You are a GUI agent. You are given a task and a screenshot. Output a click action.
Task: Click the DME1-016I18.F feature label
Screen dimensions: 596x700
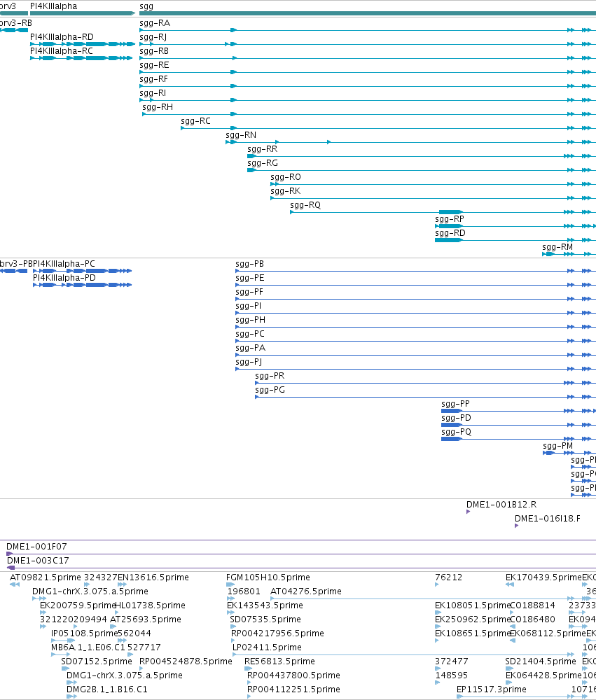[548, 519]
